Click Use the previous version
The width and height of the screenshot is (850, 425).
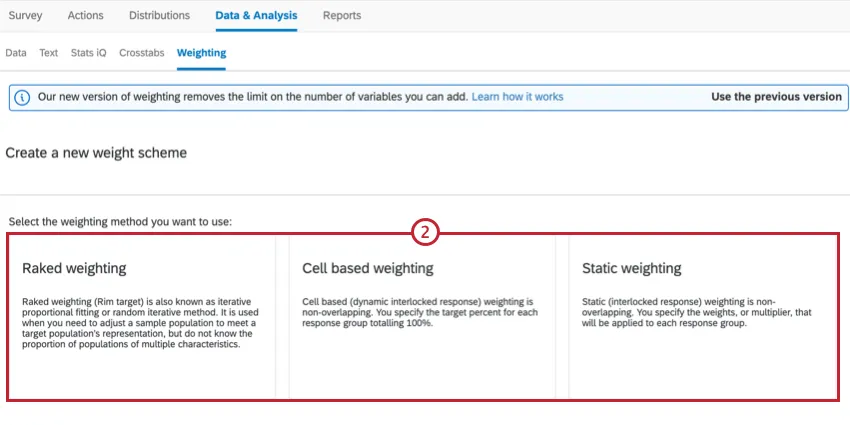[x=776, y=97]
